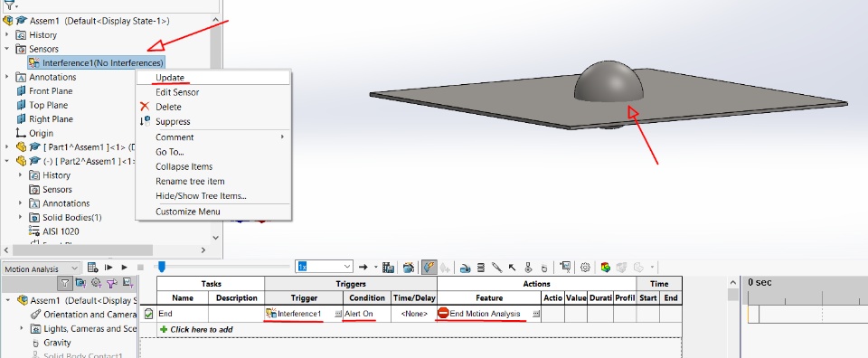The height and width of the screenshot is (358, 868).
Task: Select the No Filter funnel icon
Action: click(x=65, y=283)
